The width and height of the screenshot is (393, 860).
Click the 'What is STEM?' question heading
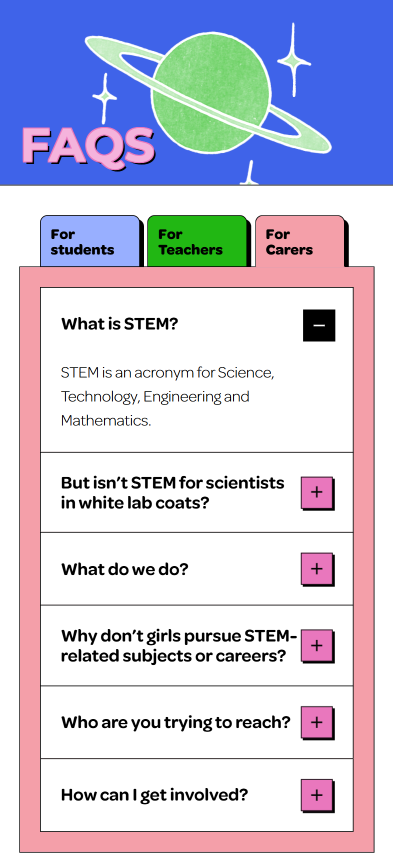tap(119, 324)
